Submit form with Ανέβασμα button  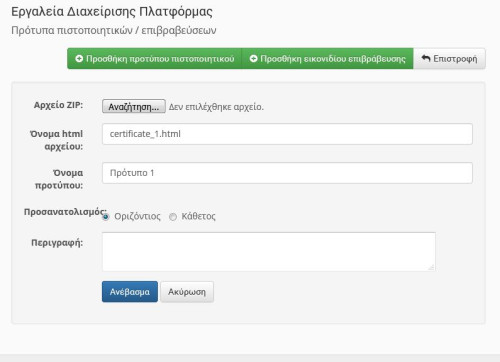(130, 292)
